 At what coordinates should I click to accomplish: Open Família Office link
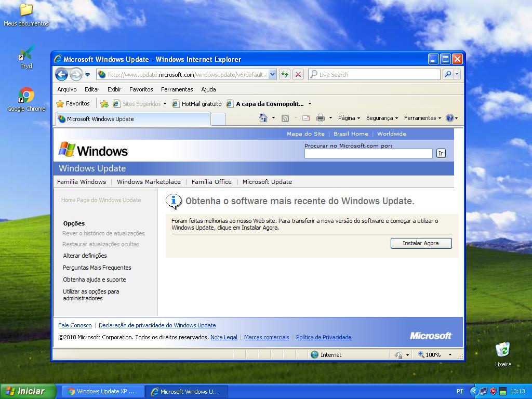coord(211,182)
